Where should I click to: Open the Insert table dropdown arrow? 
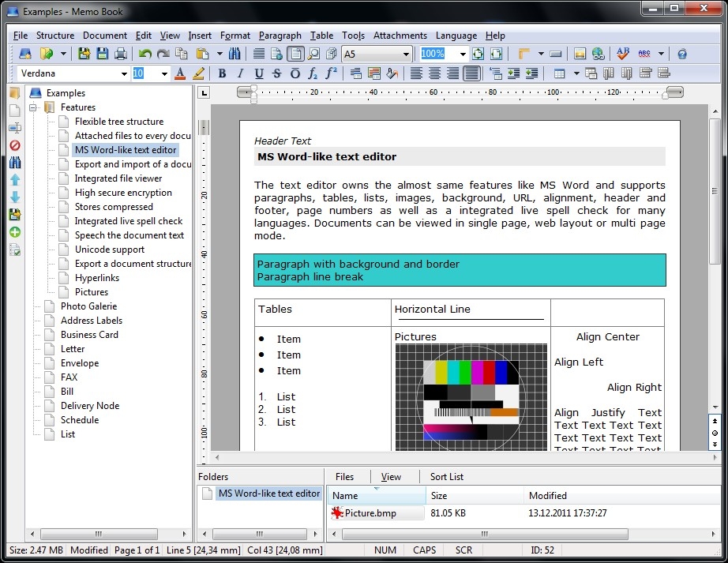click(576, 73)
